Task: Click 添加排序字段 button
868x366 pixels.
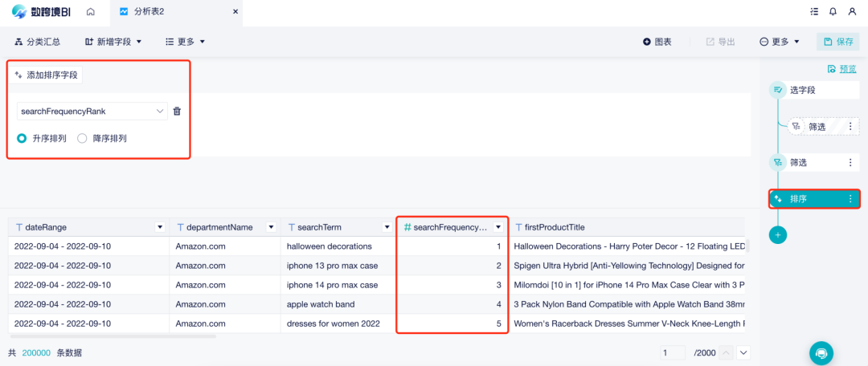Action: pos(45,75)
